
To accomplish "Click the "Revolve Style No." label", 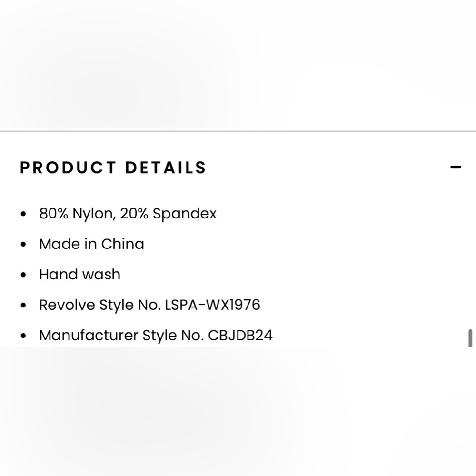I will 100,305.
